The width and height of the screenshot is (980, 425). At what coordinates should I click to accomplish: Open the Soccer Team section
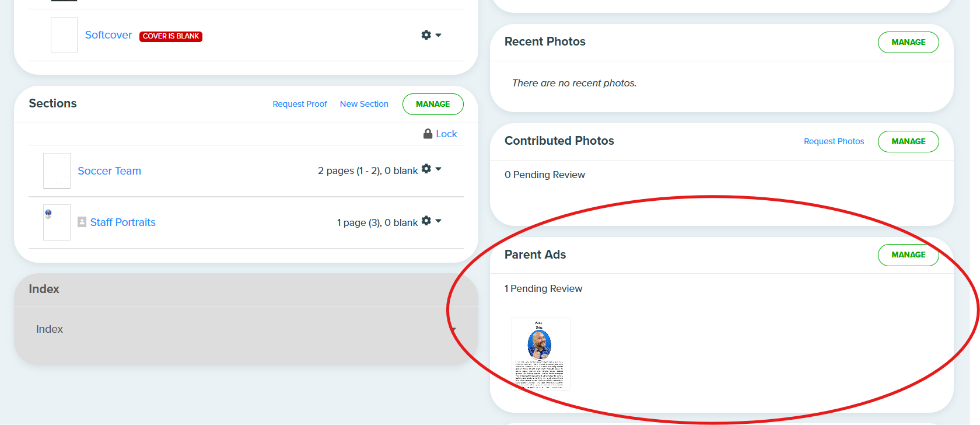click(110, 171)
